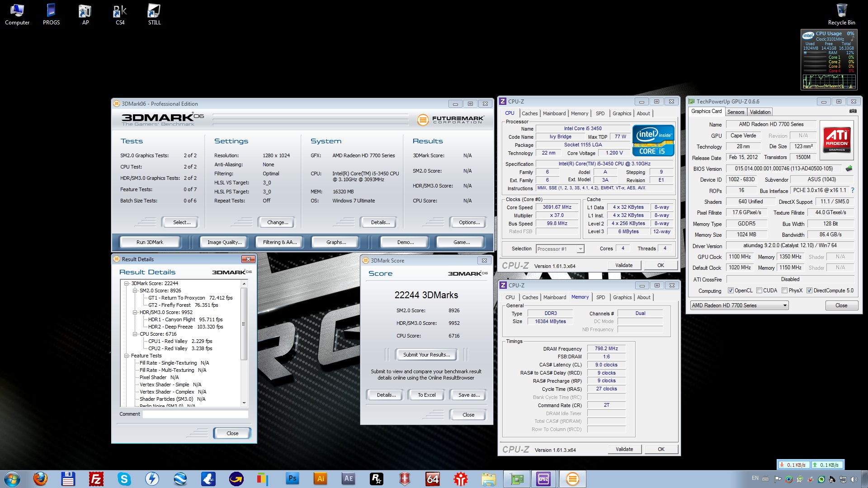Open After Effects from the taskbar

(349, 479)
